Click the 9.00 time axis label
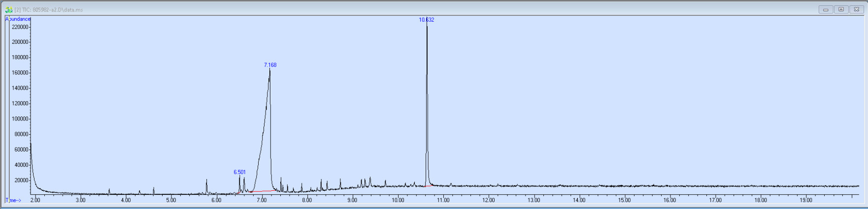The width and height of the screenshot is (868, 209). tap(352, 200)
